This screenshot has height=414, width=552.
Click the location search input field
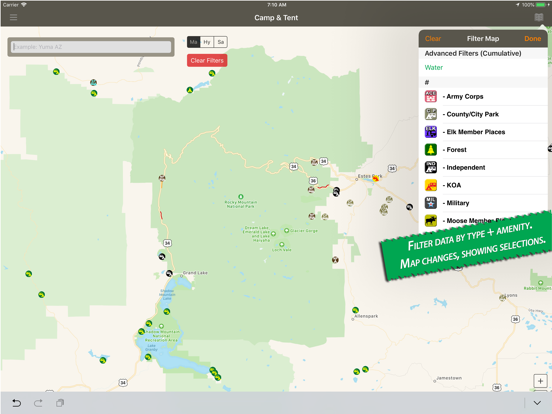91,47
